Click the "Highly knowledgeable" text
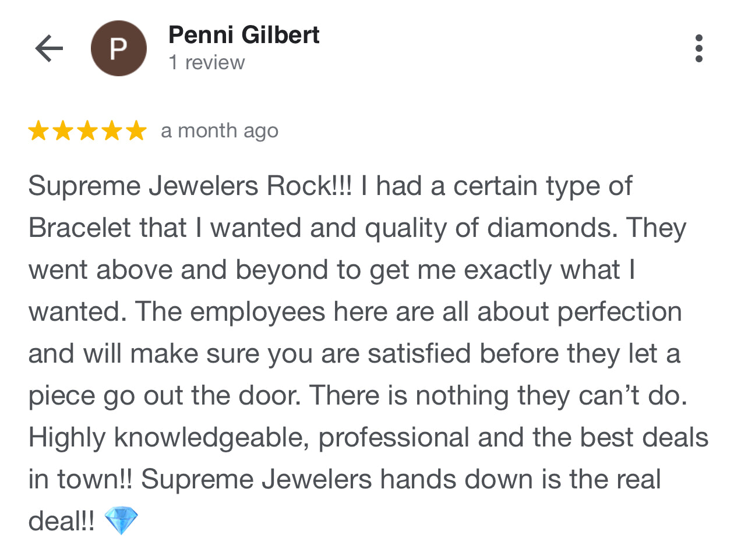Image resolution: width=748 pixels, height=560 pixels. pyautogui.click(x=168, y=438)
